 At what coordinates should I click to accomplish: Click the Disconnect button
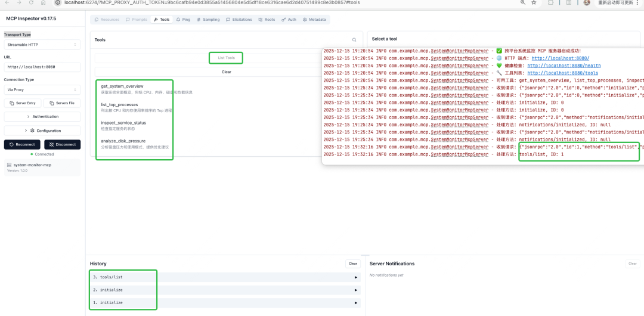[x=63, y=145]
